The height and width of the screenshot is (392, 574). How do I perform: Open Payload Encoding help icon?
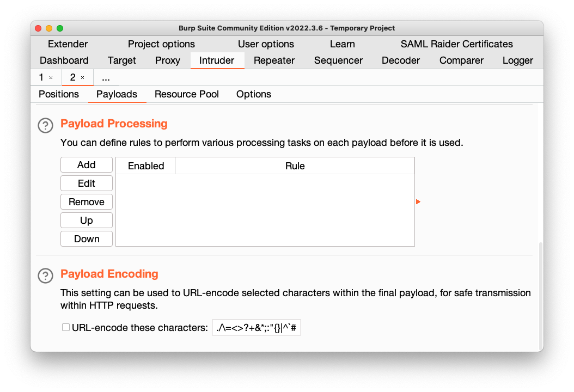[x=45, y=275]
